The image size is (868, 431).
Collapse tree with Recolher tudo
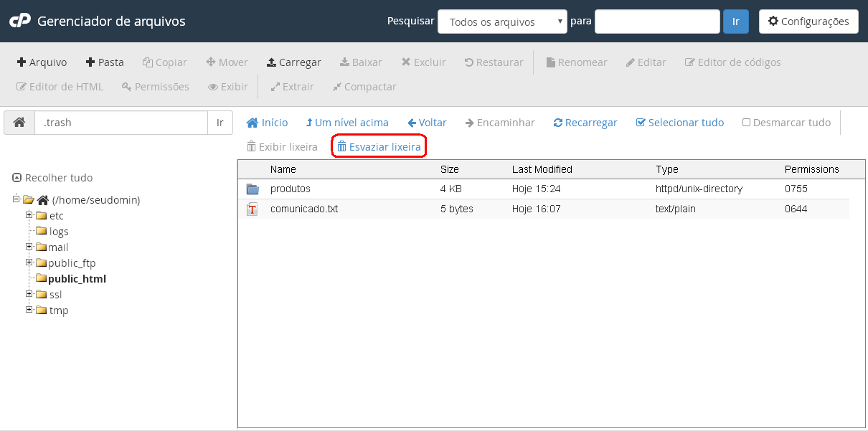click(53, 178)
